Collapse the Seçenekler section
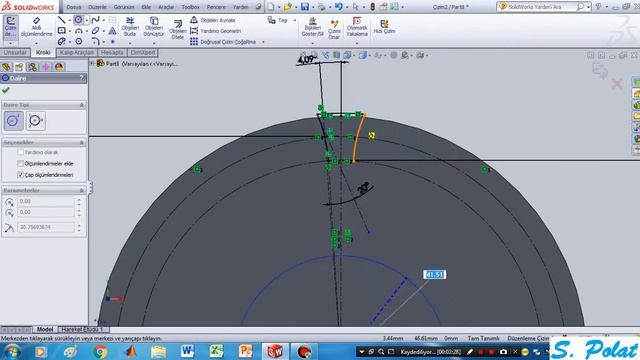 tap(82, 142)
